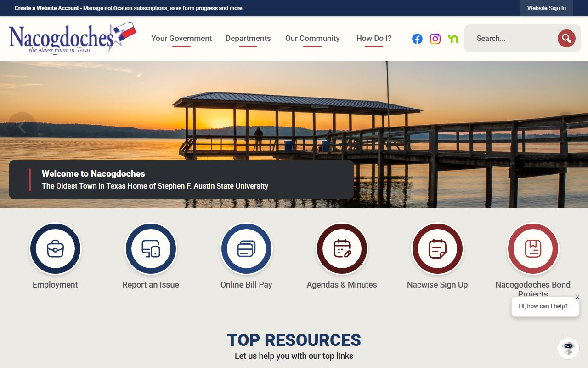
Task: Click 'Let us help you with our top links' text
Action: pyautogui.click(x=294, y=356)
